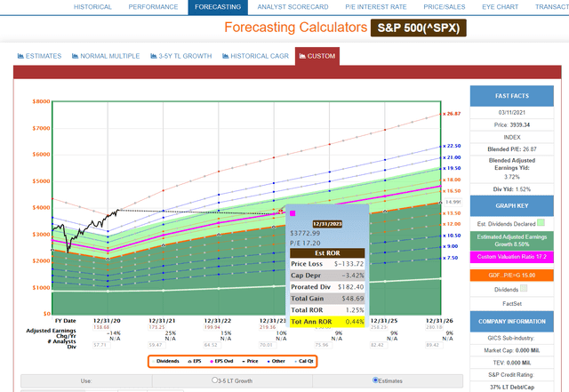Click the FAST FACTS panel header

[512, 96]
